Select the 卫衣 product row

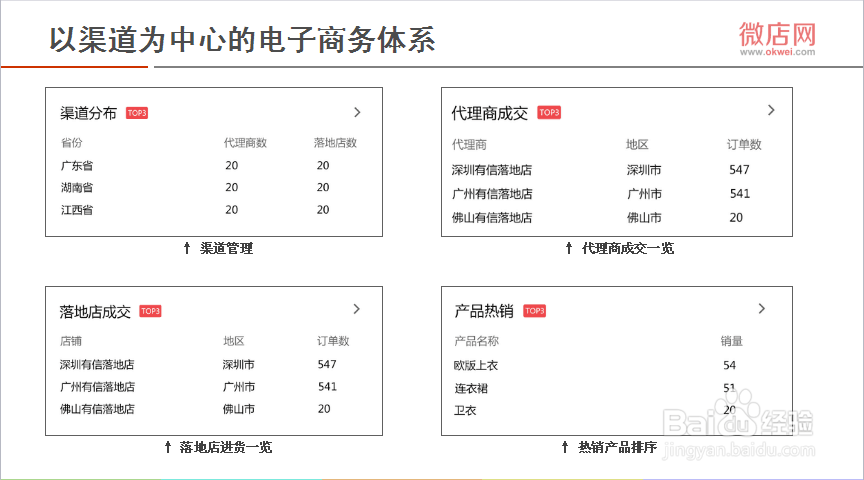596,411
